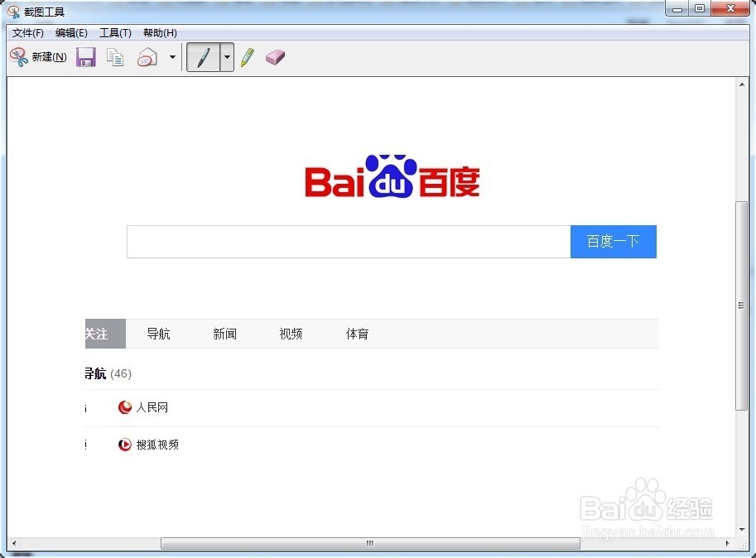
Task: Copy the snip using the copy icon
Action: [x=116, y=57]
